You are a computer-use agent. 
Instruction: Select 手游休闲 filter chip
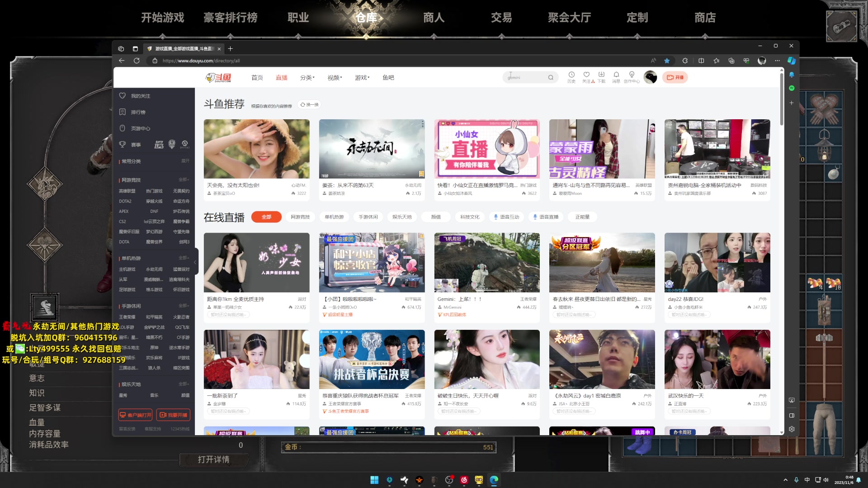coord(368,217)
